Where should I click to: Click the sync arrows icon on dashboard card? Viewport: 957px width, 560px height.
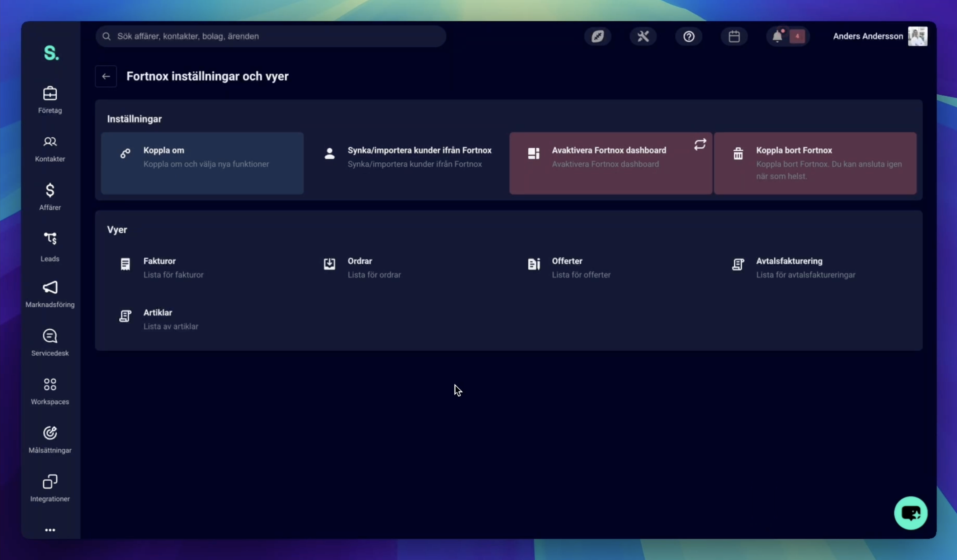(699, 144)
